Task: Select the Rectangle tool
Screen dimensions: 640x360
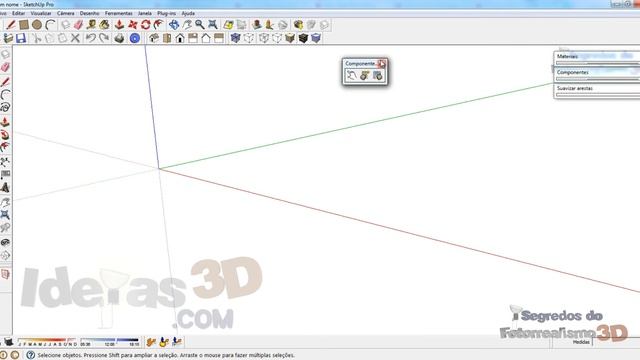Action: point(24,25)
